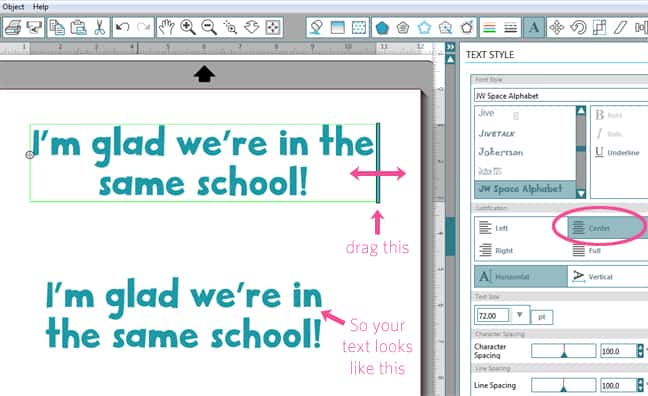Select JW Space Alphabet in font list
Viewport: 648px width, 396px height.
point(525,189)
